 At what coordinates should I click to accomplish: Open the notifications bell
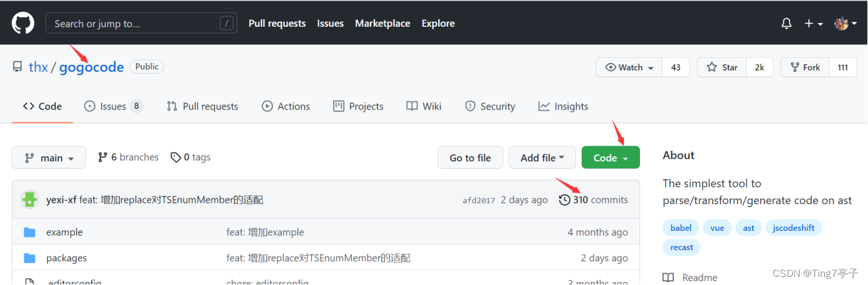coord(786,24)
